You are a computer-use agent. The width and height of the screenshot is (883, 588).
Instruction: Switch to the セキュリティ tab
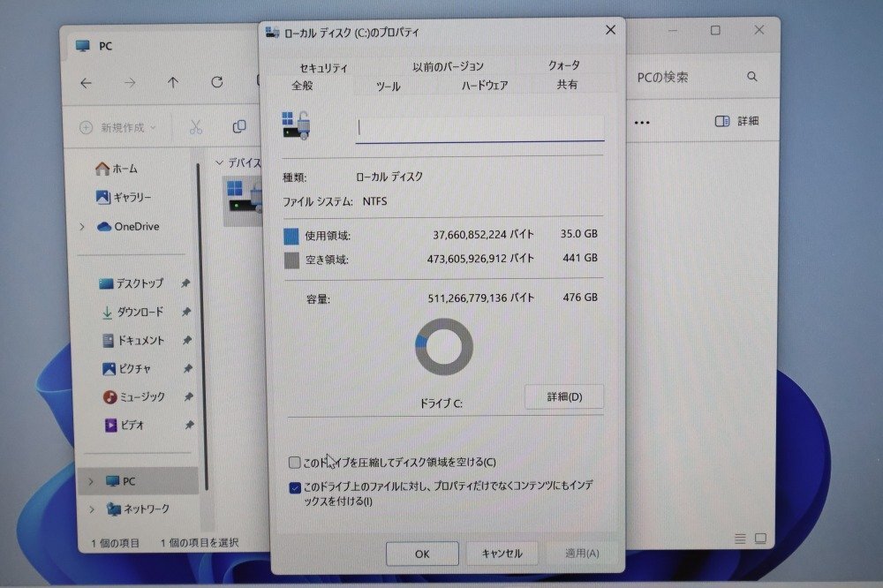point(324,68)
